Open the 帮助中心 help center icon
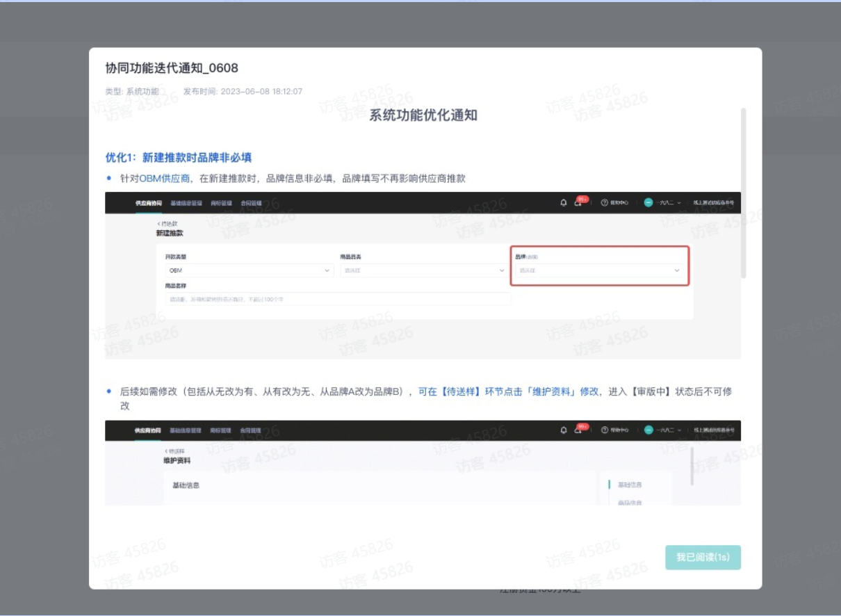841x616 pixels. click(605, 202)
